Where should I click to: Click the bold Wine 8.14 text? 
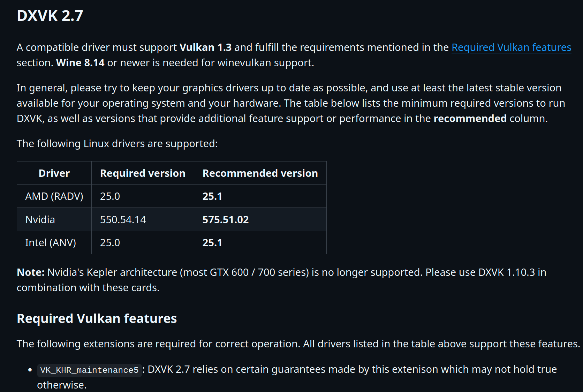tap(80, 63)
